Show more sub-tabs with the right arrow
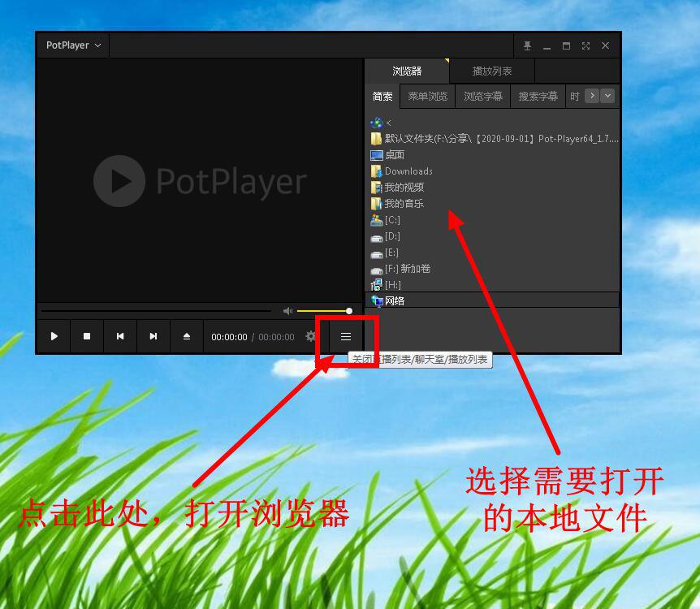The height and width of the screenshot is (609, 700). [592, 96]
